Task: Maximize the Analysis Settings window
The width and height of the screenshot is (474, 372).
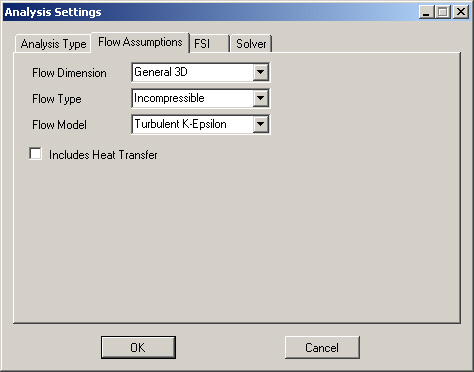Action: [443, 12]
